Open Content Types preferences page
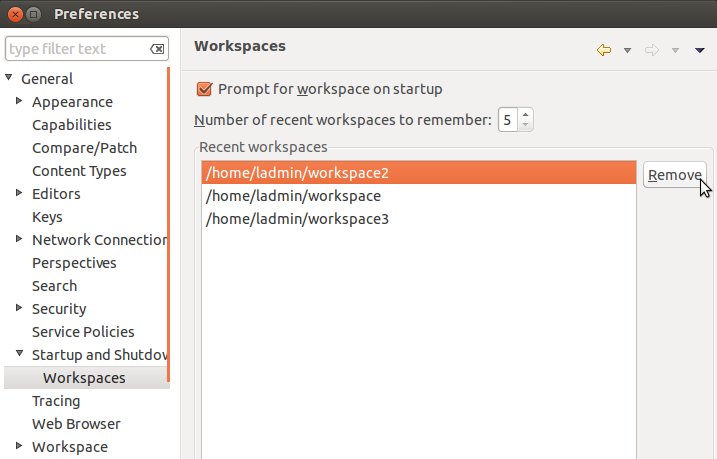The height and width of the screenshot is (459, 717). click(x=79, y=171)
